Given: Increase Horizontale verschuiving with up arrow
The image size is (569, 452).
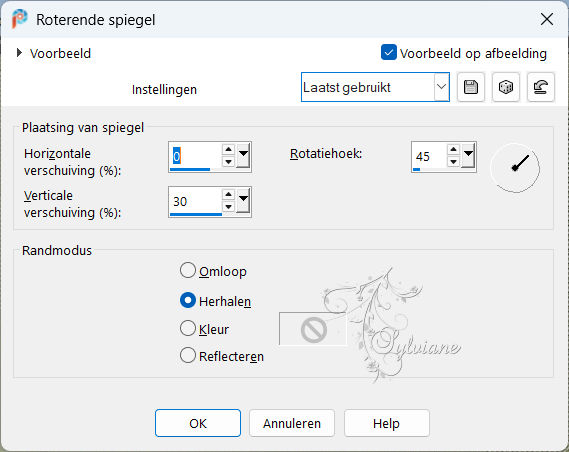Looking at the screenshot, I should tap(228, 149).
